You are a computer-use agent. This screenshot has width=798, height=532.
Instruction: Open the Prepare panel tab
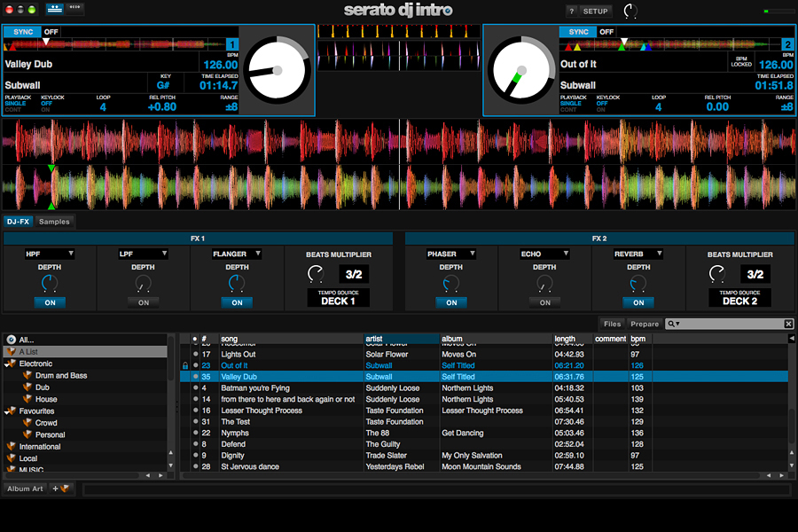tap(645, 325)
